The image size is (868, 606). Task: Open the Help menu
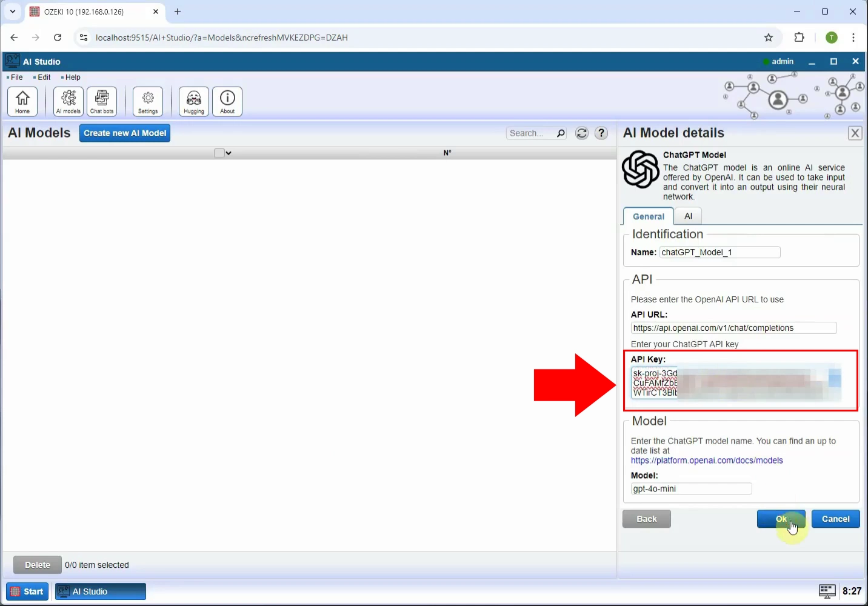(x=72, y=78)
